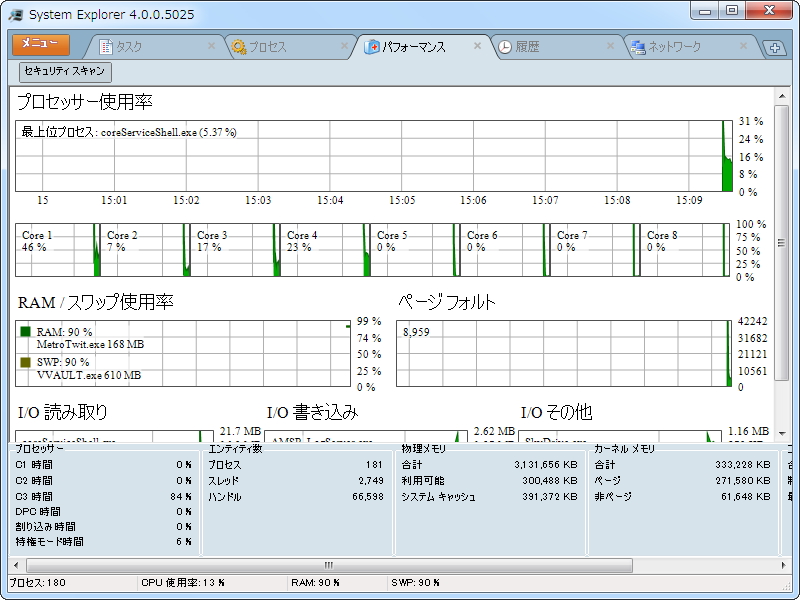Click the green RAM legend swatch
Viewport: 800px width, 600px height.
26,332
